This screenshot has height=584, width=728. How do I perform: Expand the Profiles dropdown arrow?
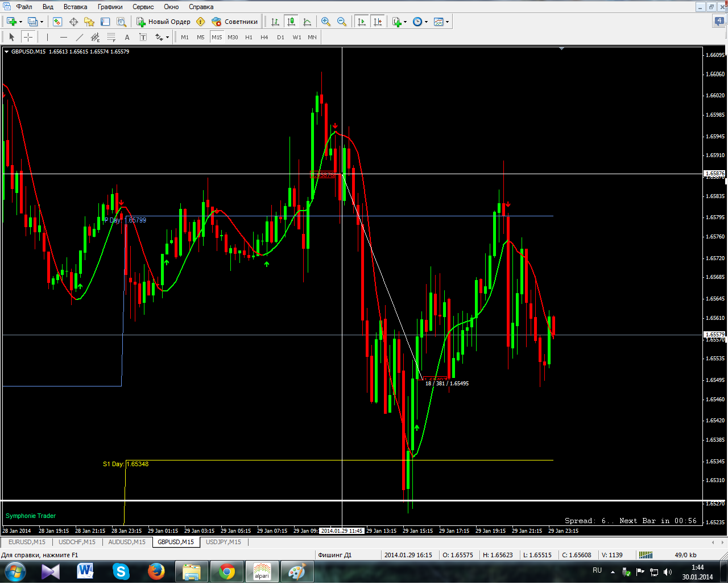[42, 22]
